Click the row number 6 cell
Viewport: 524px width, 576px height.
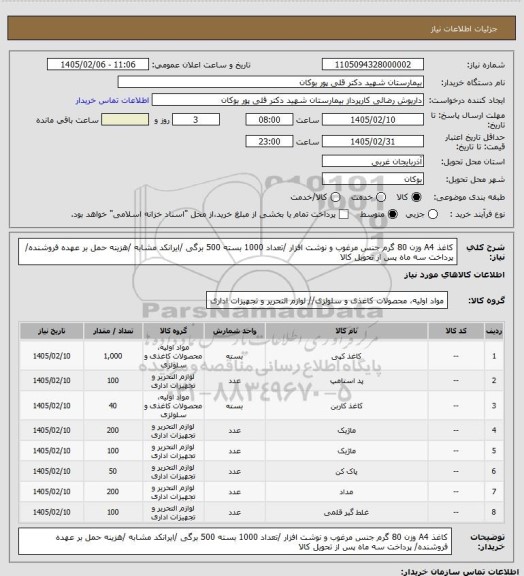tap(494, 471)
